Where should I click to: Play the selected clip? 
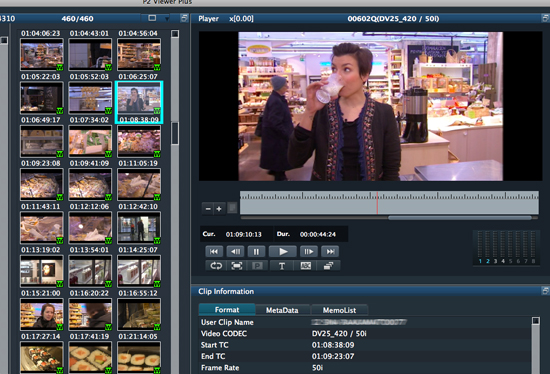tap(283, 252)
